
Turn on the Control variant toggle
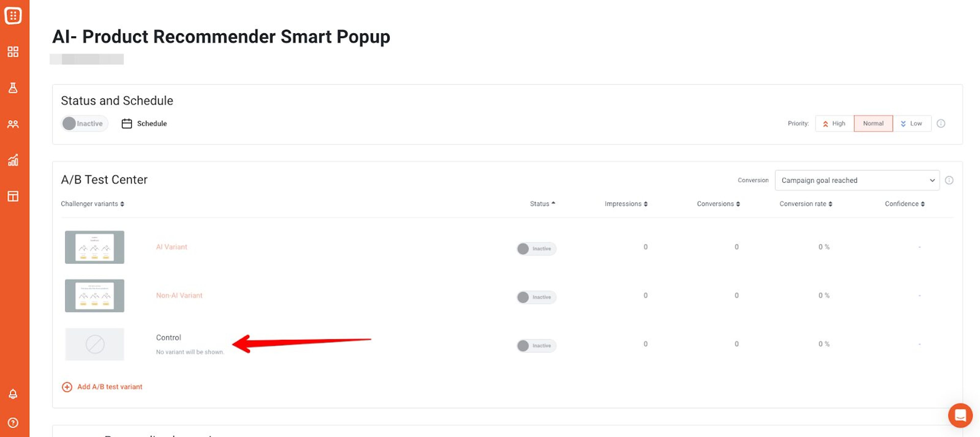coord(536,346)
